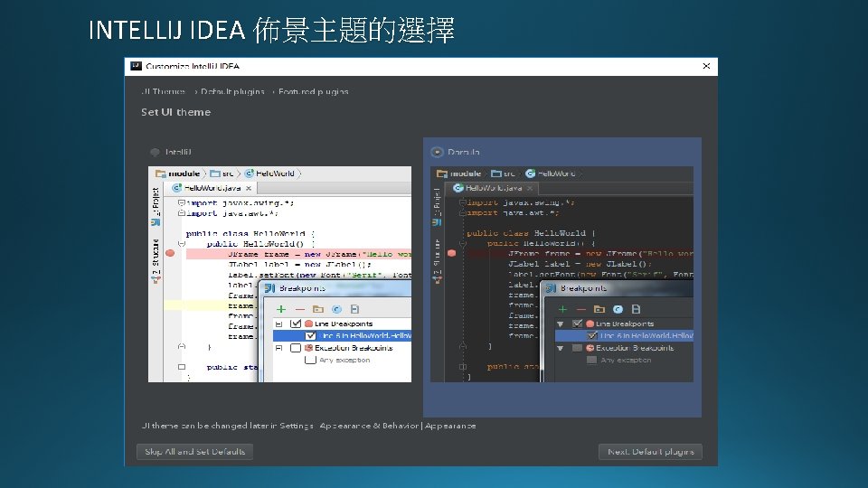Click group by class icon in light preview
The image size is (868, 488).
coord(336,309)
